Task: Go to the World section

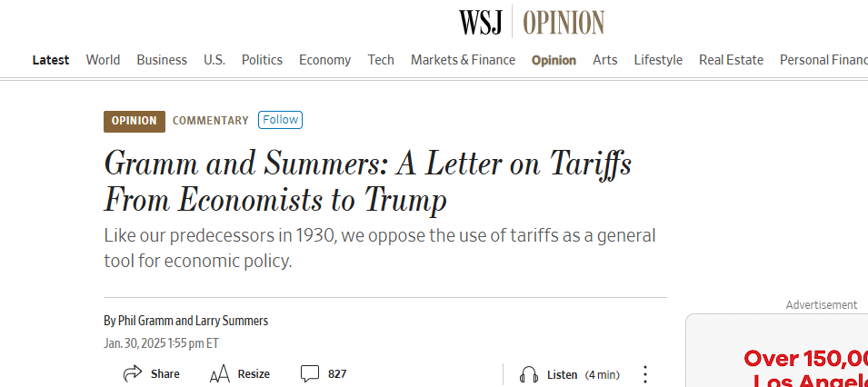Action: [103, 60]
